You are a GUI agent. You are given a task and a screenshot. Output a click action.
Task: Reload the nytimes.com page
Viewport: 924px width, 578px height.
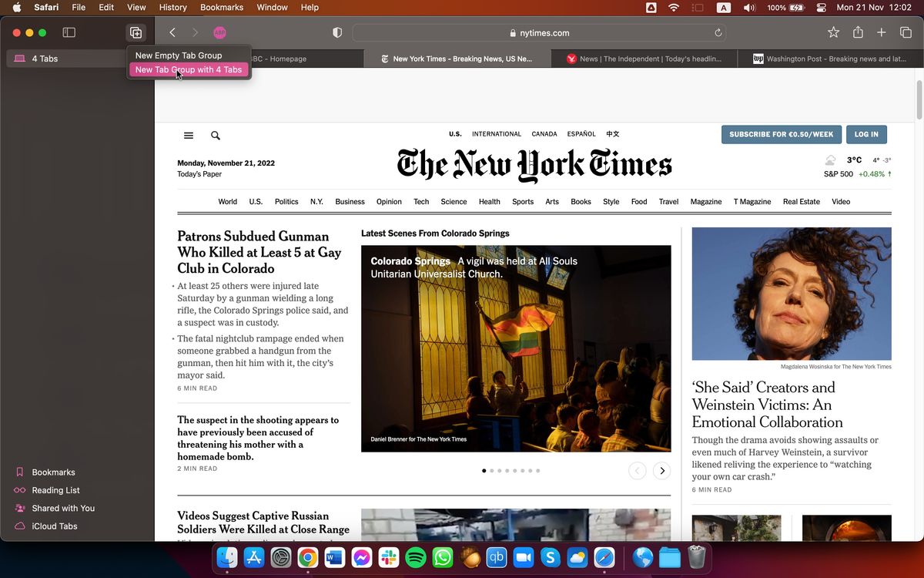click(717, 32)
